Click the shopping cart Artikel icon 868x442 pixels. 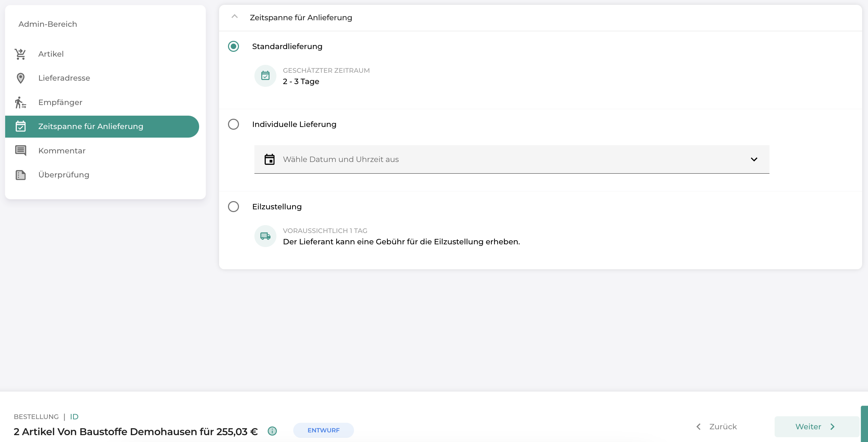point(20,54)
